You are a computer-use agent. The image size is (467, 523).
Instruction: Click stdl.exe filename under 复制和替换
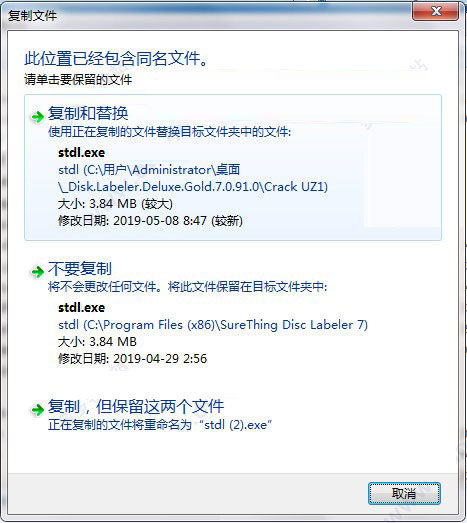click(x=81, y=153)
